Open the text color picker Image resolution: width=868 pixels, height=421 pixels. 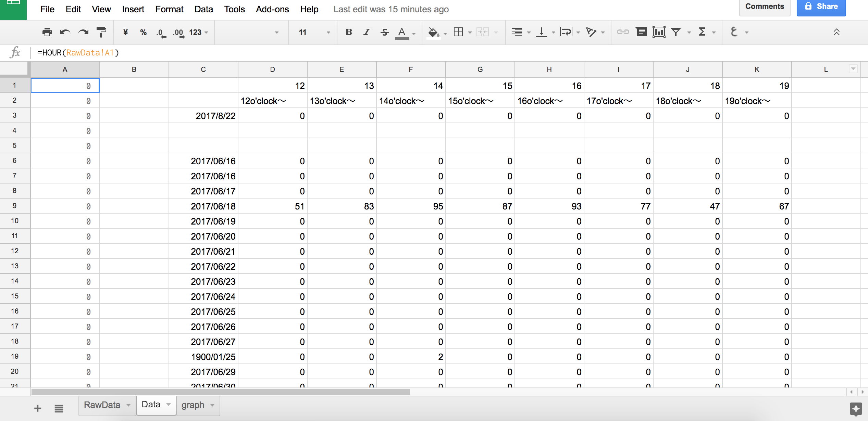click(x=402, y=33)
